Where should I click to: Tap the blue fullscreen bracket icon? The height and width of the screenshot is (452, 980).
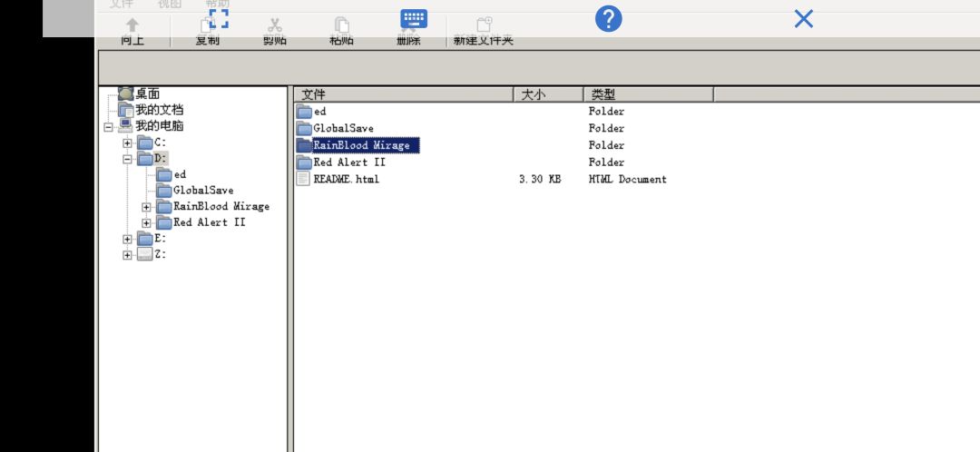219,18
